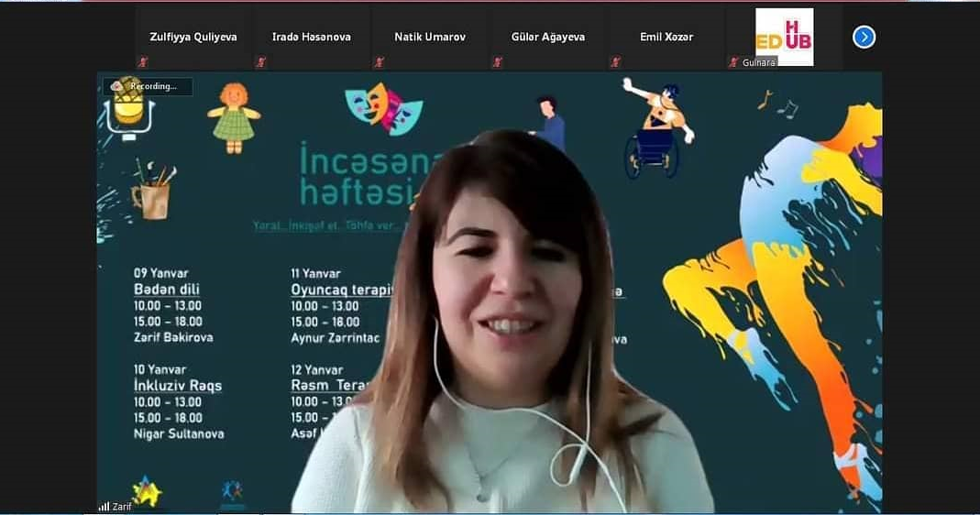Select Zulfiyya Quliyeva's participant tile

point(193,38)
